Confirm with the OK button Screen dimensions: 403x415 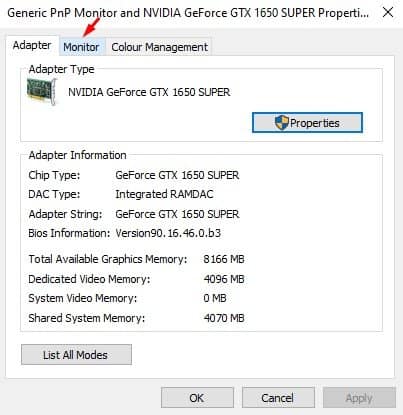tap(197, 398)
